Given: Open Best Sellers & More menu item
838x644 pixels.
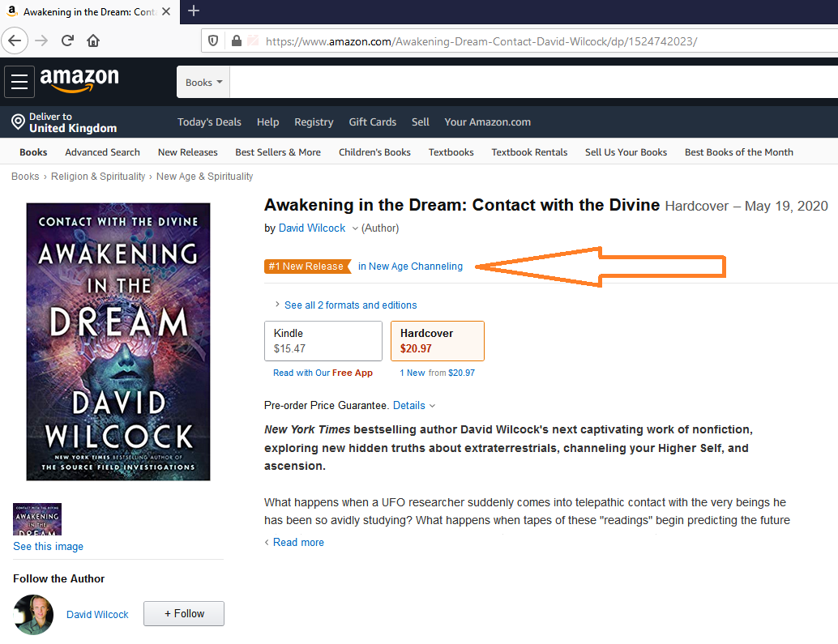Looking at the screenshot, I should (x=278, y=152).
